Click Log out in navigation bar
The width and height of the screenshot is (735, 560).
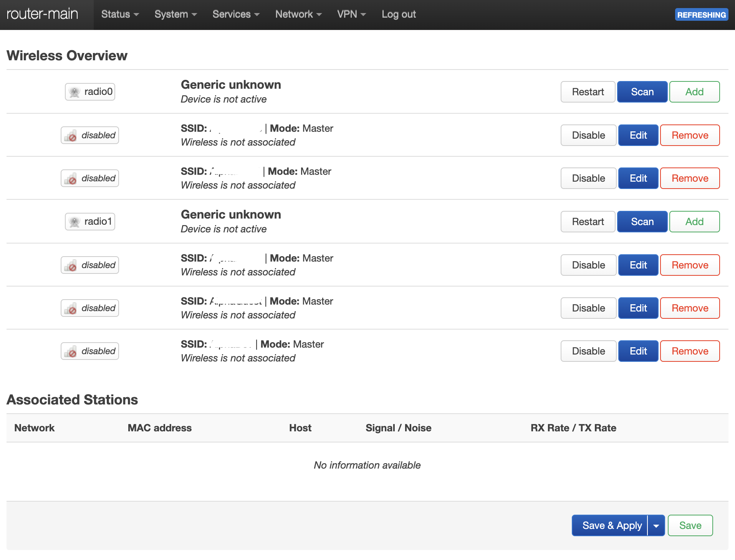pos(399,14)
